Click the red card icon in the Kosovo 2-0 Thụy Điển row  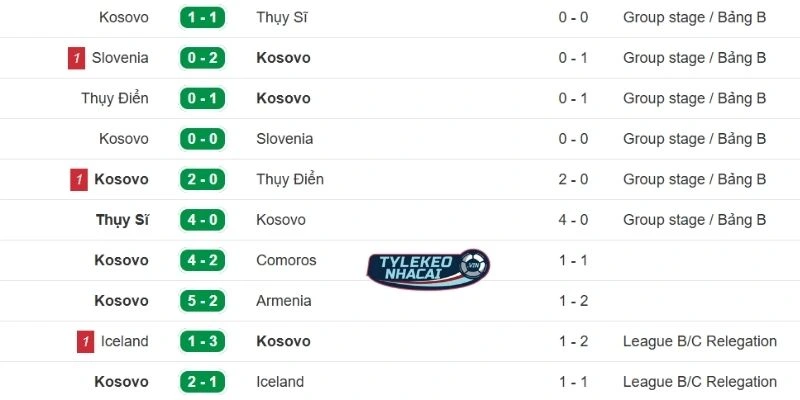[x=78, y=180]
